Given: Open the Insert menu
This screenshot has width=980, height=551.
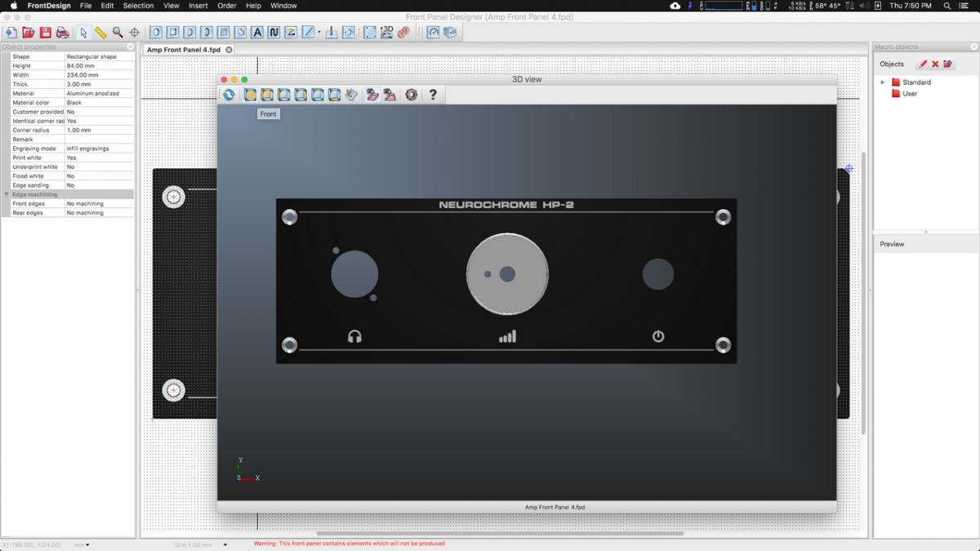Looking at the screenshot, I should 198,6.
